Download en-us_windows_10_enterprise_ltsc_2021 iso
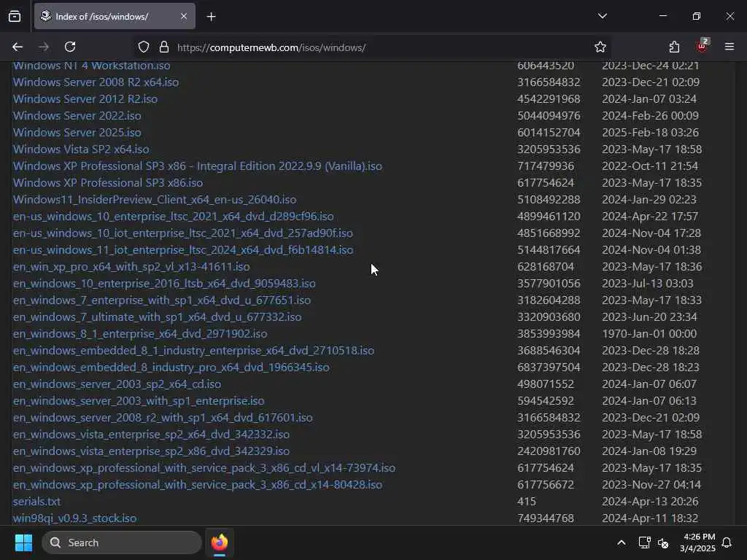747x560 pixels. point(173,216)
